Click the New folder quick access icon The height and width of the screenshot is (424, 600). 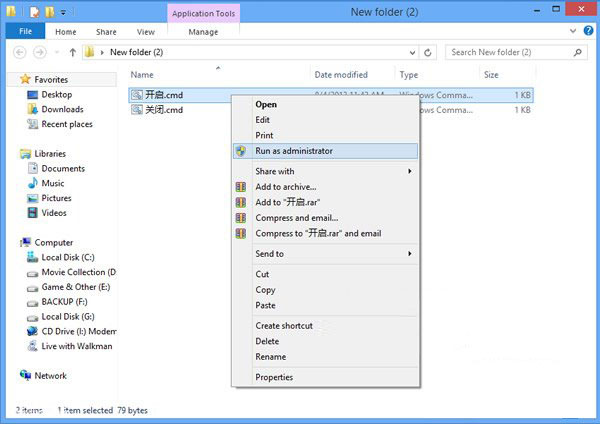pyautogui.click(x=50, y=12)
